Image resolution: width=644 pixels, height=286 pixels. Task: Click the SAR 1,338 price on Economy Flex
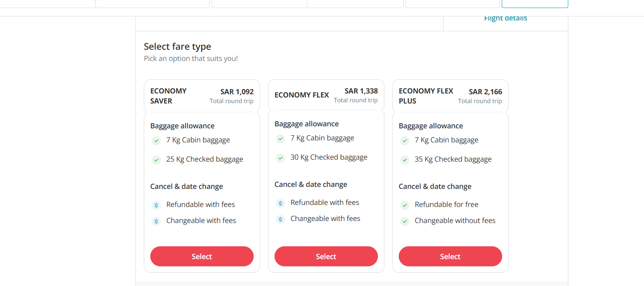point(361,91)
